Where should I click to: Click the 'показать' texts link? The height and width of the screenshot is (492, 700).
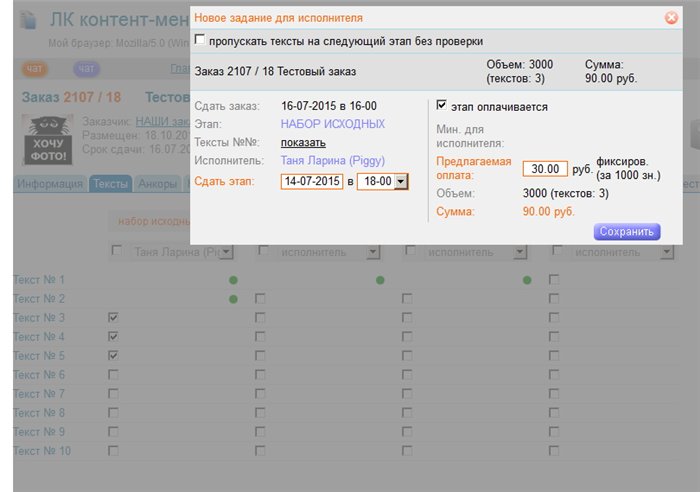[303, 142]
